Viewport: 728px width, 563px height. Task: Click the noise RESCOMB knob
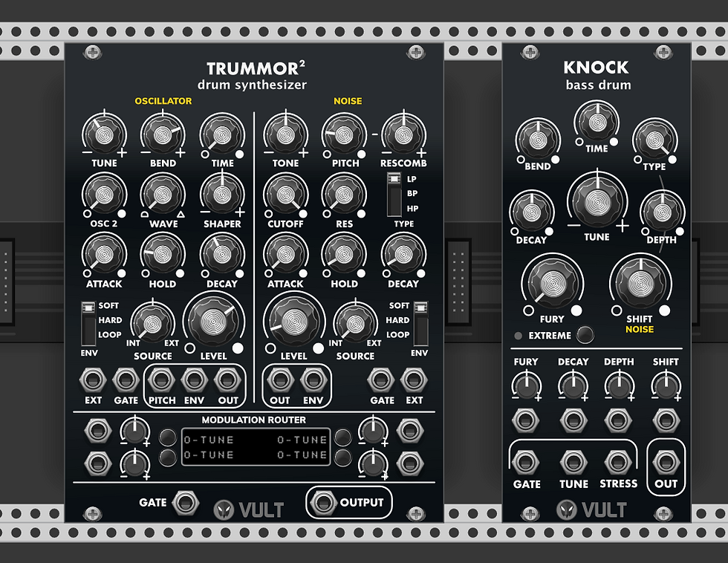(403, 135)
